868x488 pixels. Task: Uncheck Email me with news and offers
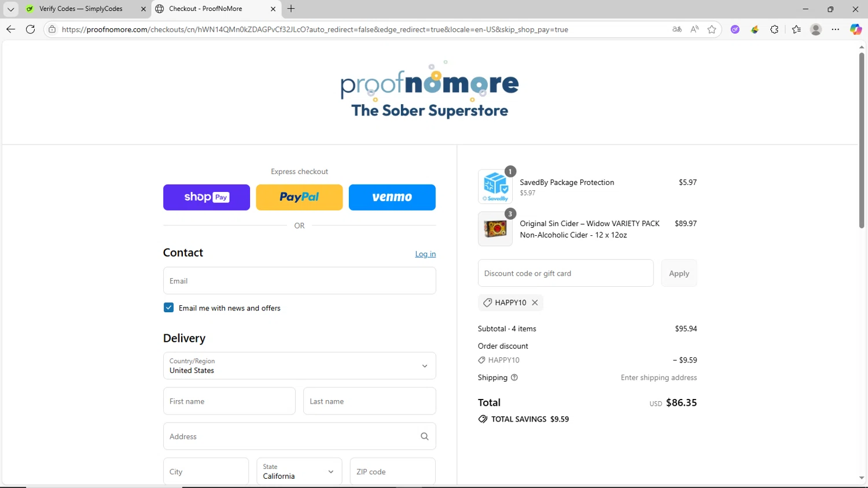tap(168, 308)
